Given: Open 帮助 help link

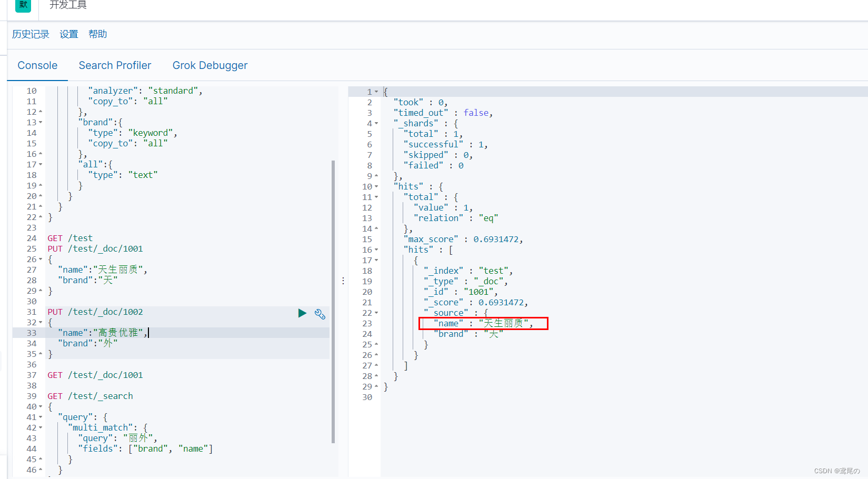Looking at the screenshot, I should (x=98, y=34).
